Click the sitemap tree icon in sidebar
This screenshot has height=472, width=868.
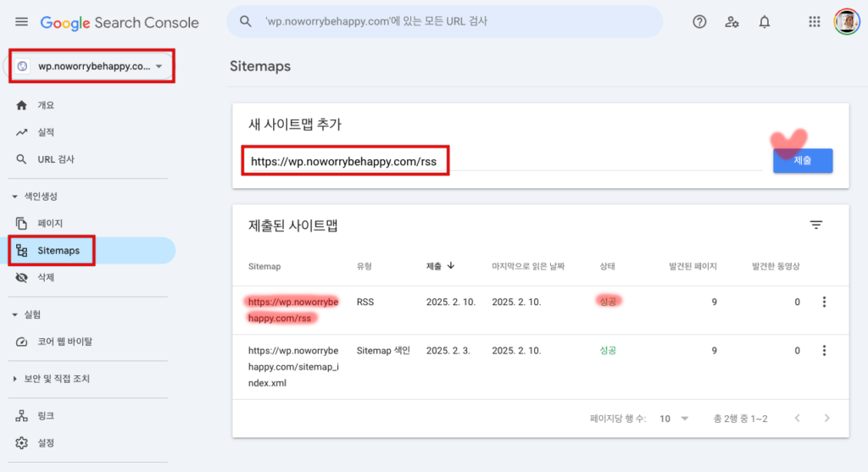click(21, 251)
